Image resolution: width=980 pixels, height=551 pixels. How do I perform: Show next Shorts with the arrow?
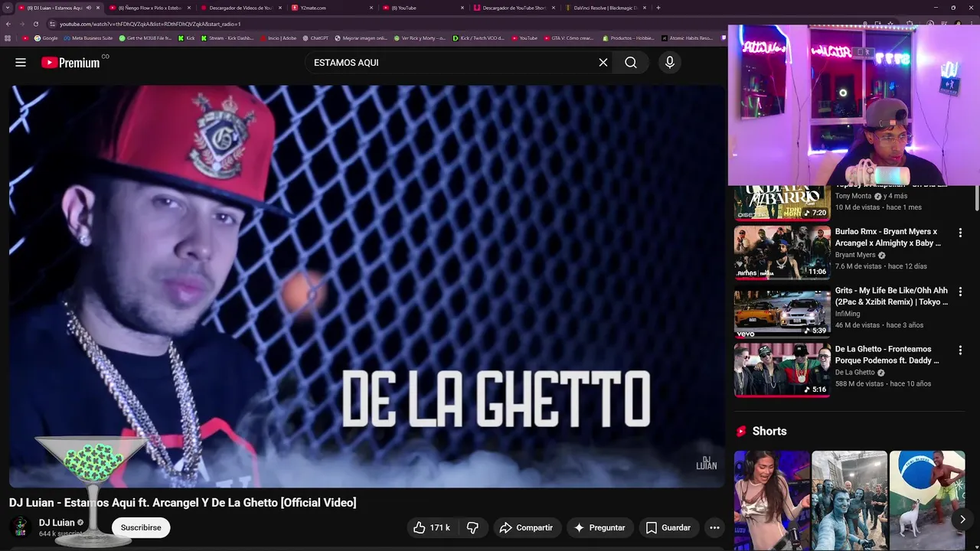[962, 520]
